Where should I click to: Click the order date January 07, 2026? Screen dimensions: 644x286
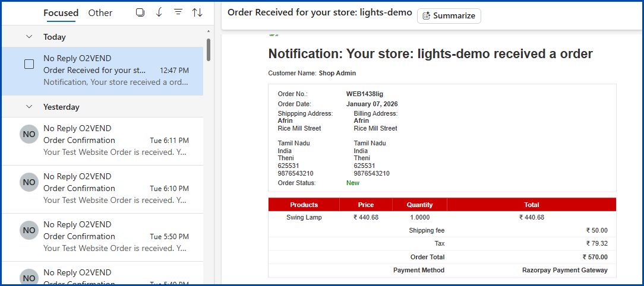[x=372, y=104]
